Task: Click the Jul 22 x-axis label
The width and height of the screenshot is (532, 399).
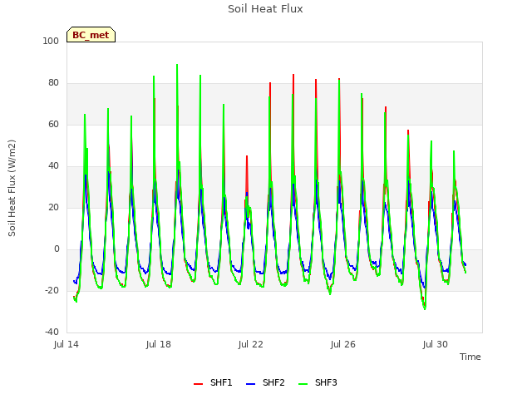Action: pyautogui.click(x=251, y=344)
